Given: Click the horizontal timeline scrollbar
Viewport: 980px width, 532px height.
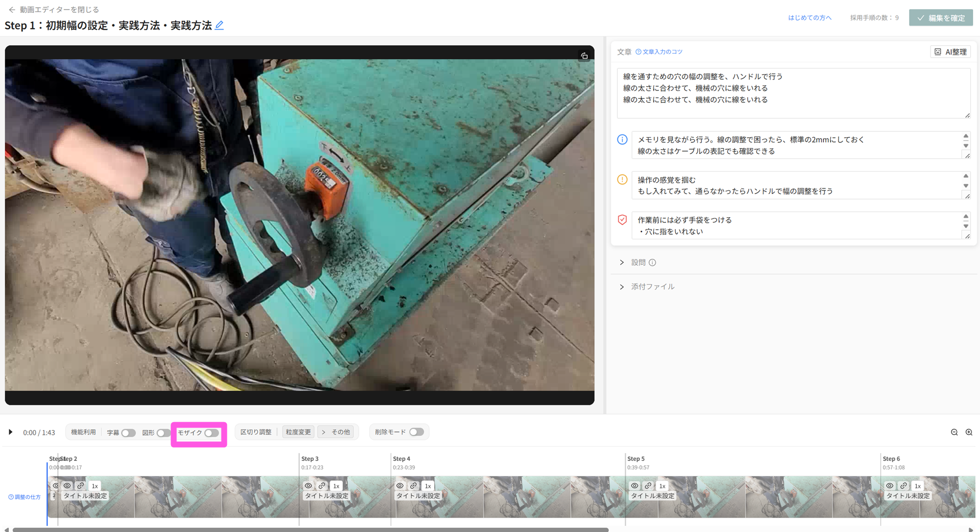Looking at the screenshot, I should pyautogui.click(x=310, y=530).
